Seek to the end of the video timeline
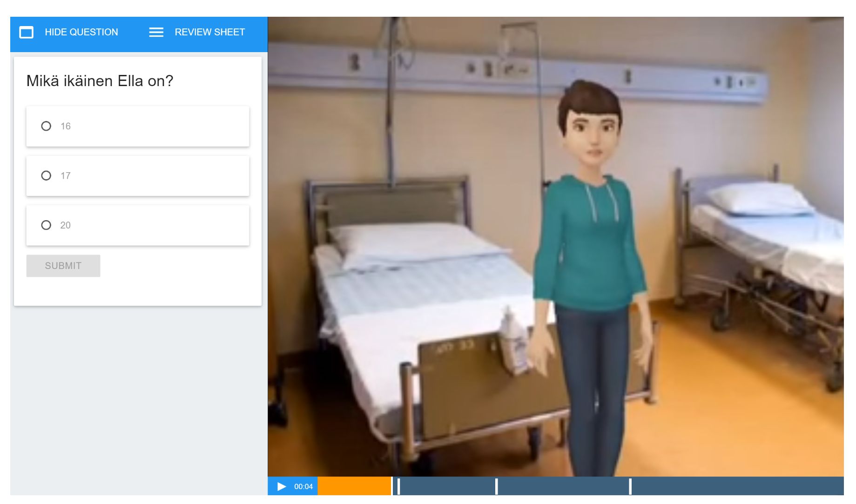Screen dimensions: 856x504 pos(841,486)
